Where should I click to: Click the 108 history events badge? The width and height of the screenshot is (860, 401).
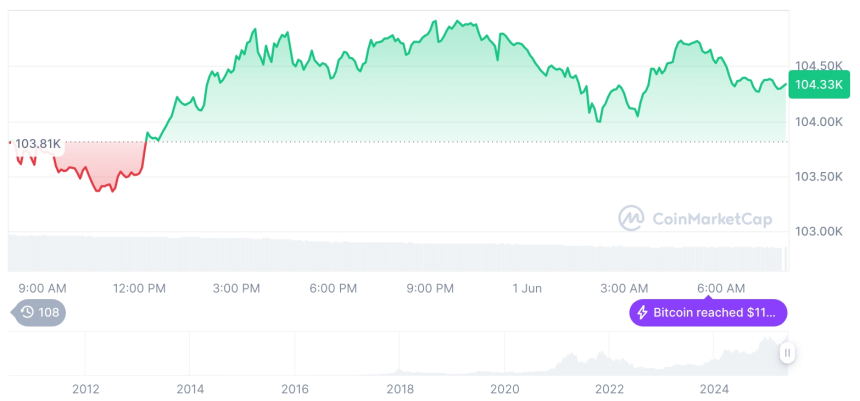pyautogui.click(x=40, y=313)
